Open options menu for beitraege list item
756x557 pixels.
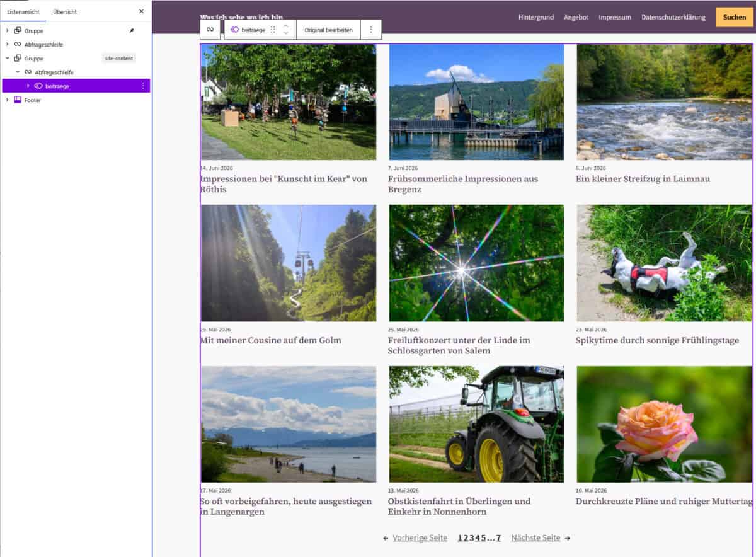(143, 86)
